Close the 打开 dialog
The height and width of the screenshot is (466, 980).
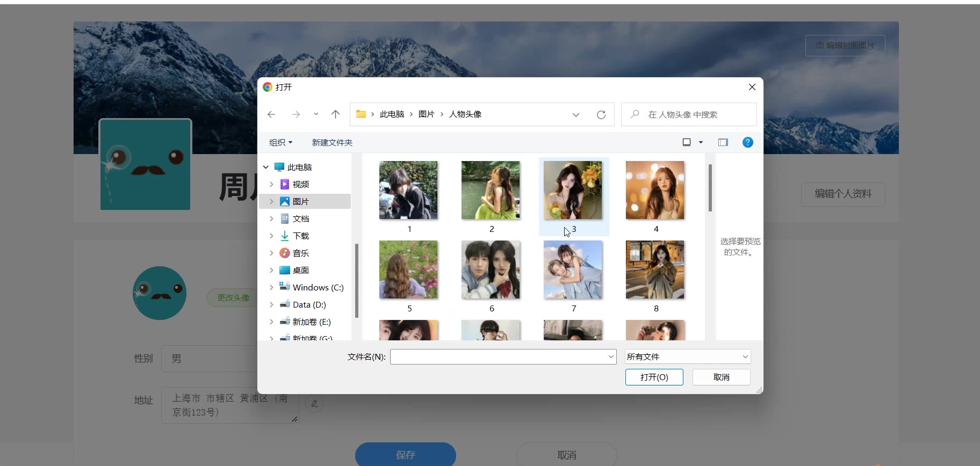[752, 87]
